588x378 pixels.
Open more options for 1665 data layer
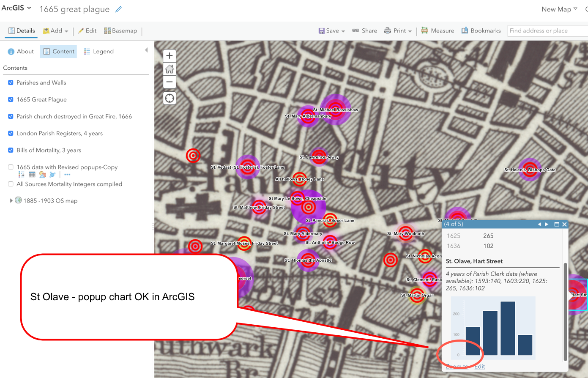[67, 175]
